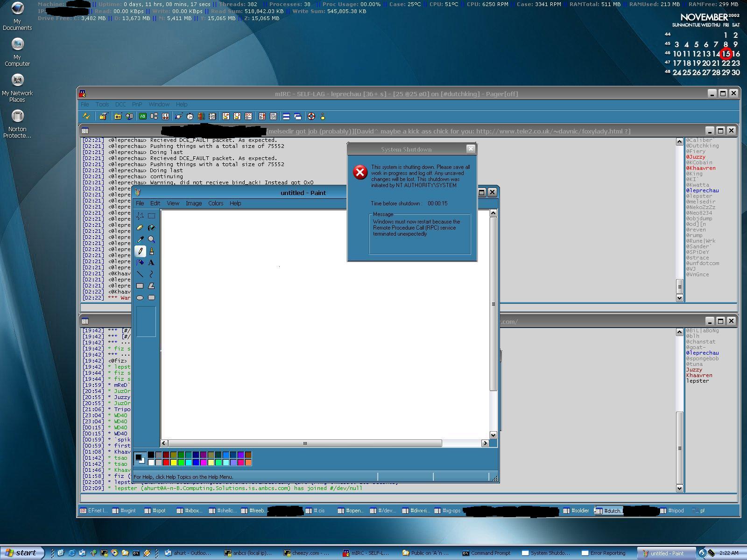The width and height of the screenshot is (747, 560).
Task: Click mIRC help lifebuoy icon
Action: (311, 116)
